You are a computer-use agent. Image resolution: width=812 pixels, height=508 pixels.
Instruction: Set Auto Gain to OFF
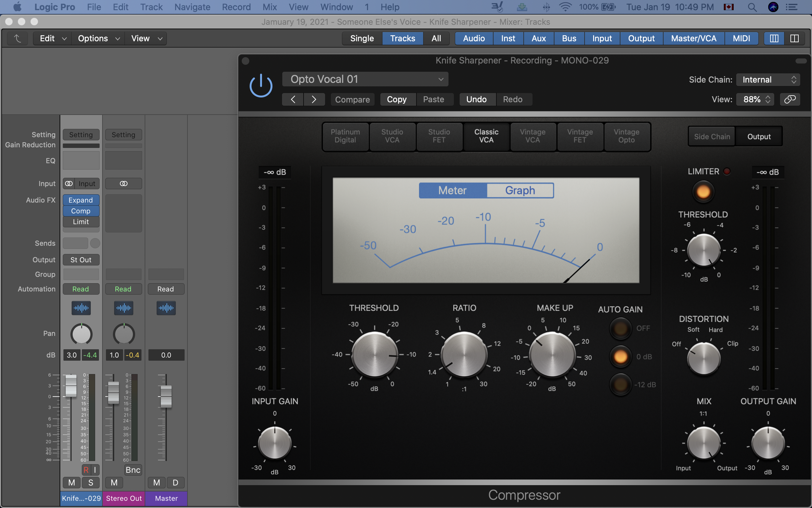(620, 328)
